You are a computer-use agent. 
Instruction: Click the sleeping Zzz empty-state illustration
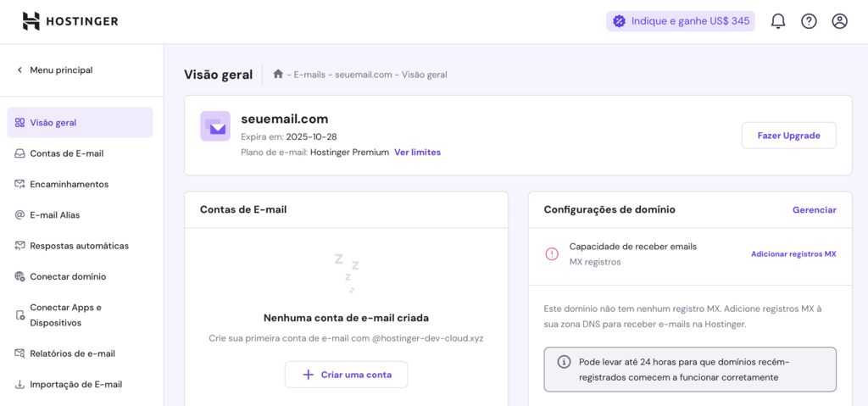coord(347,273)
